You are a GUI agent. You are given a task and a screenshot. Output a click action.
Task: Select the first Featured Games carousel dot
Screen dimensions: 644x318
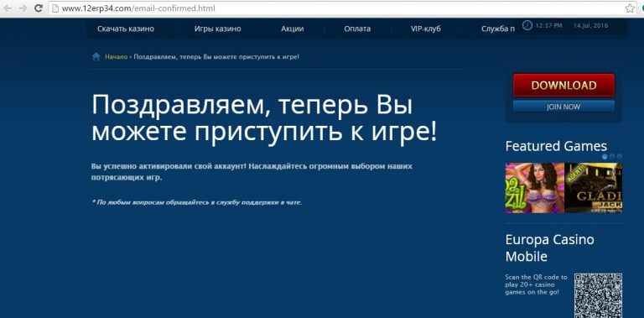point(605,157)
